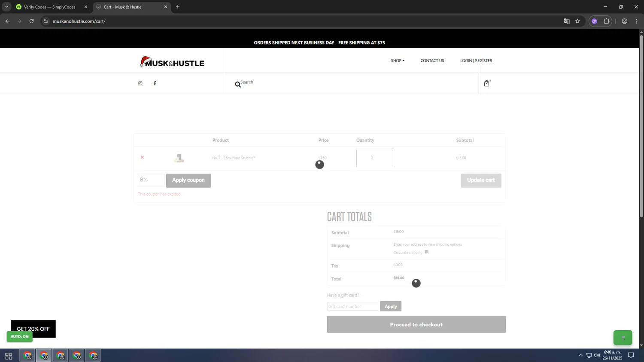Switch to Cart - Musk & Hustle tab
The height and width of the screenshot is (362, 644).
pyautogui.click(x=131, y=7)
